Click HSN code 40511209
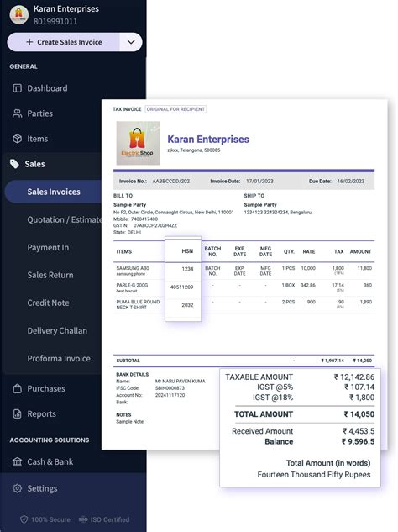Screen dimensions: 398x532 pos(181,287)
